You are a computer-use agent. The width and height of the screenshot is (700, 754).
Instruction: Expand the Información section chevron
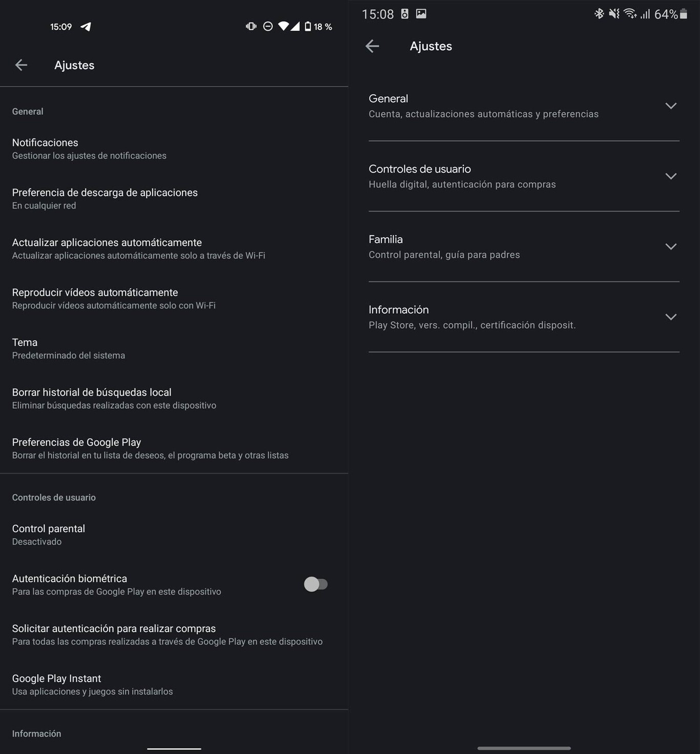(671, 317)
